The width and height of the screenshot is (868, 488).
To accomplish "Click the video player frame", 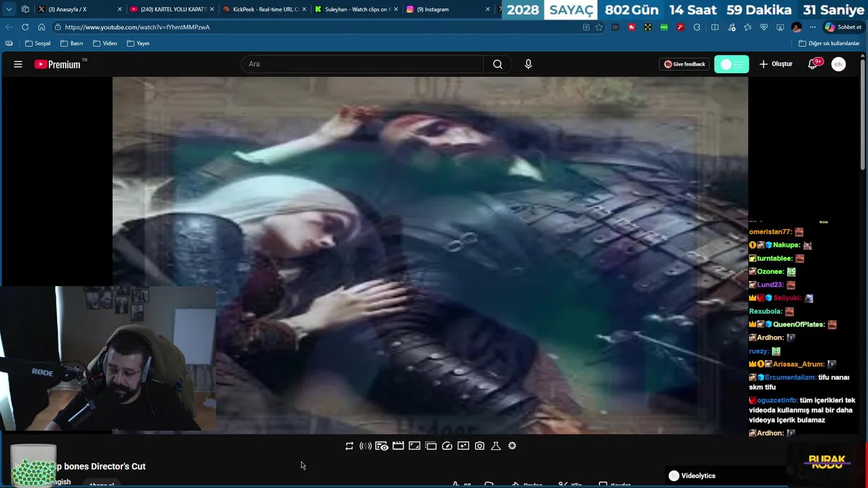I will click(x=430, y=255).
